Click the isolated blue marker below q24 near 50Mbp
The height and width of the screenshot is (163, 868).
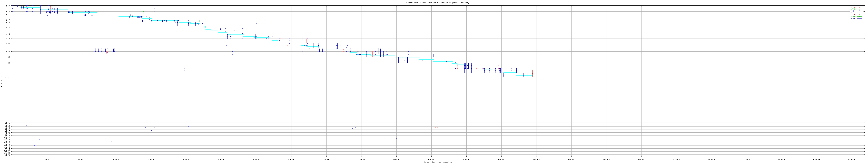coord(184,71)
